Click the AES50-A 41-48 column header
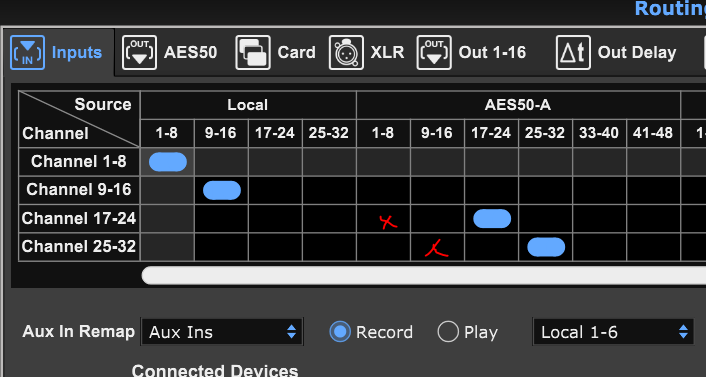The height and width of the screenshot is (377, 706). click(653, 133)
